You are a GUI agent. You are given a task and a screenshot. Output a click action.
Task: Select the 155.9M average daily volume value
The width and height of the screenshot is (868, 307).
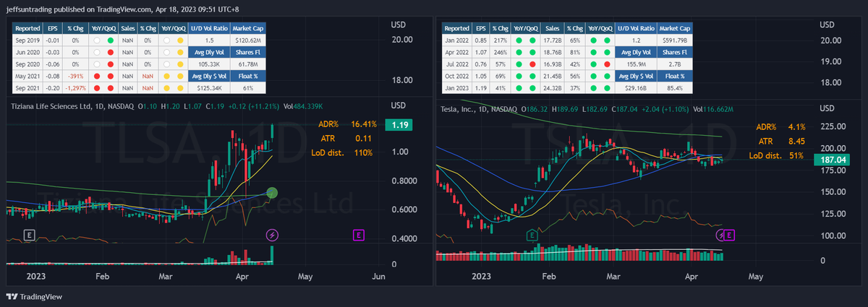point(638,64)
